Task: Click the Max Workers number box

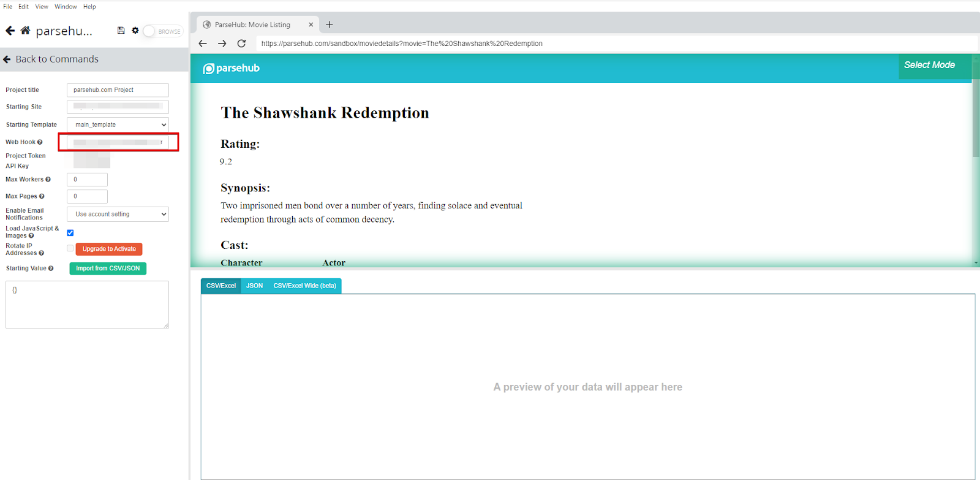Action: tap(87, 180)
